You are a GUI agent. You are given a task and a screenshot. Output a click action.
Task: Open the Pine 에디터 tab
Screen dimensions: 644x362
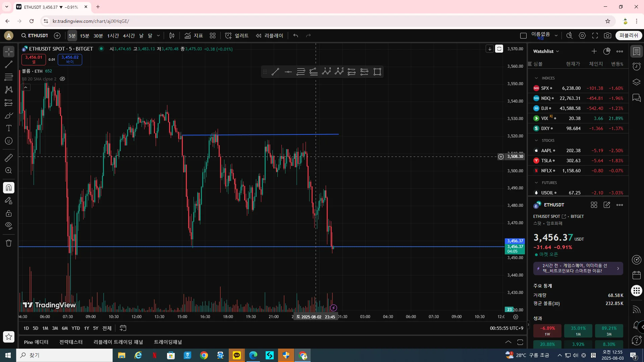36,342
